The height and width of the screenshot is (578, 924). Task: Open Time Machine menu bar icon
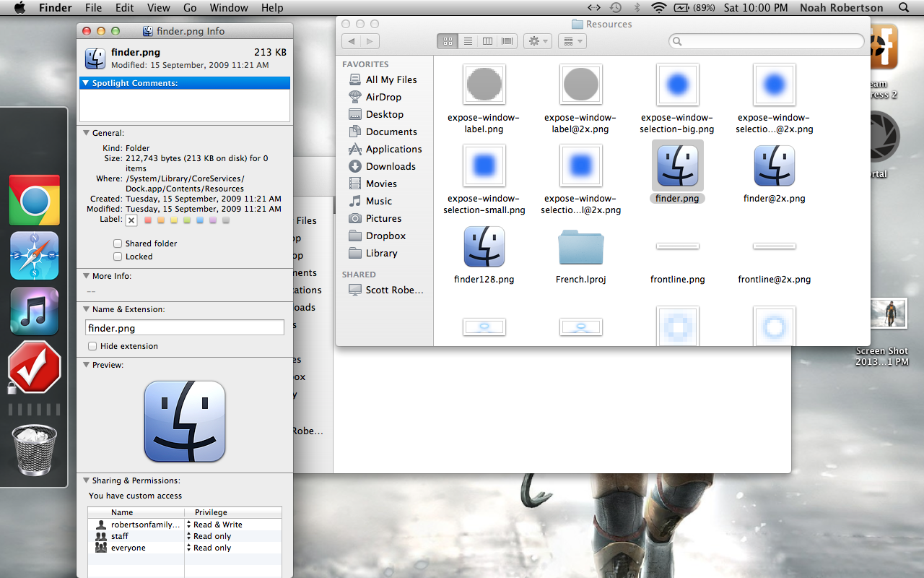pyautogui.click(x=615, y=8)
